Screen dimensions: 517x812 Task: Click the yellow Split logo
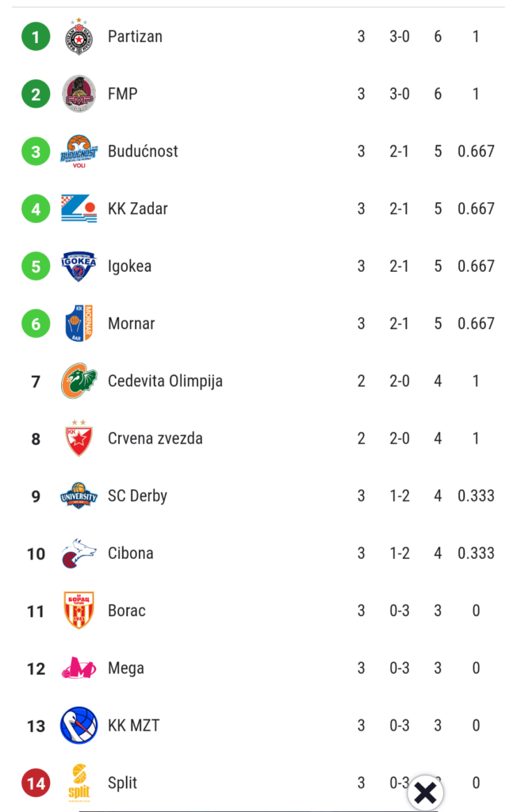click(79, 783)
